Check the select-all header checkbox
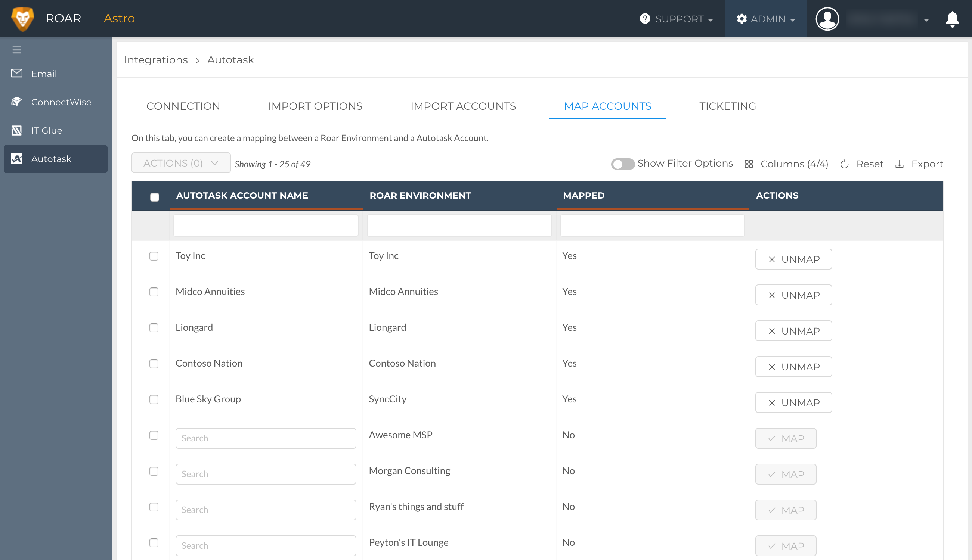Image resolution: width=972 pixels, height=560 pixels. click(155, 196)
